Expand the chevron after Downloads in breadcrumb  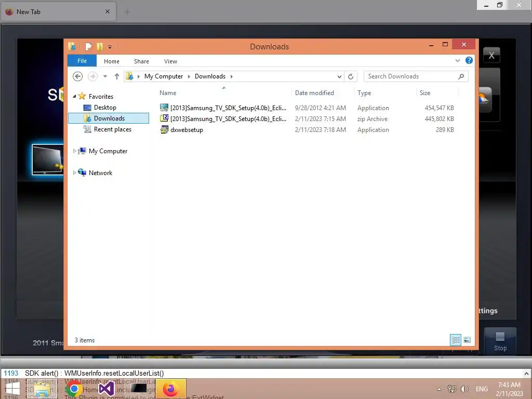[231, 76]
